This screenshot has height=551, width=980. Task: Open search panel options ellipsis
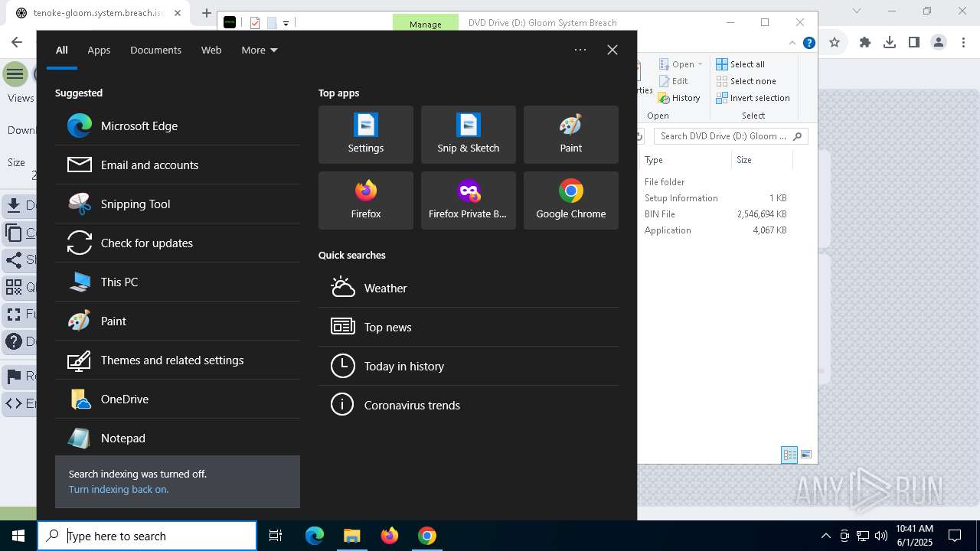(580, 50)
